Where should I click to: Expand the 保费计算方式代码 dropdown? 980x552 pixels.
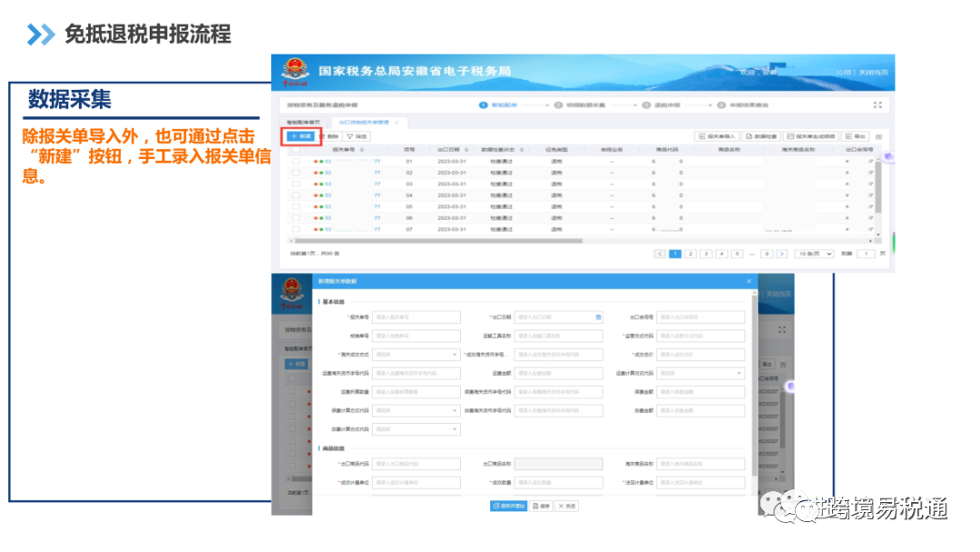(417, 410)
